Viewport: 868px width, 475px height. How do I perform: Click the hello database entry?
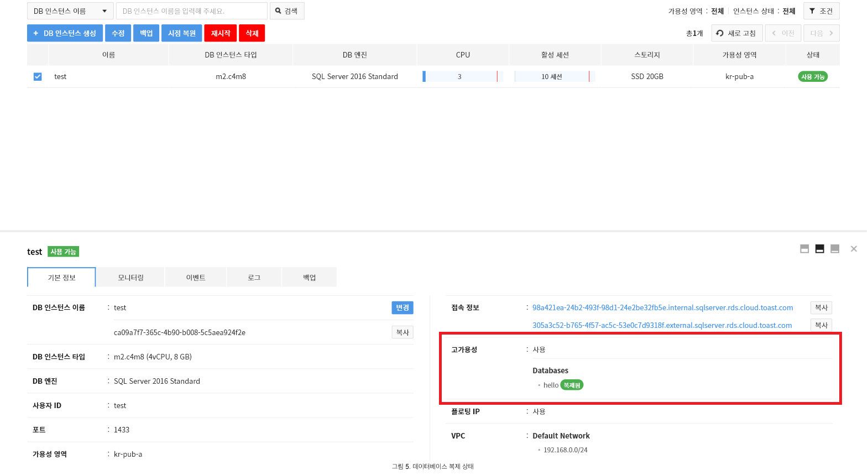click(551, 385)
